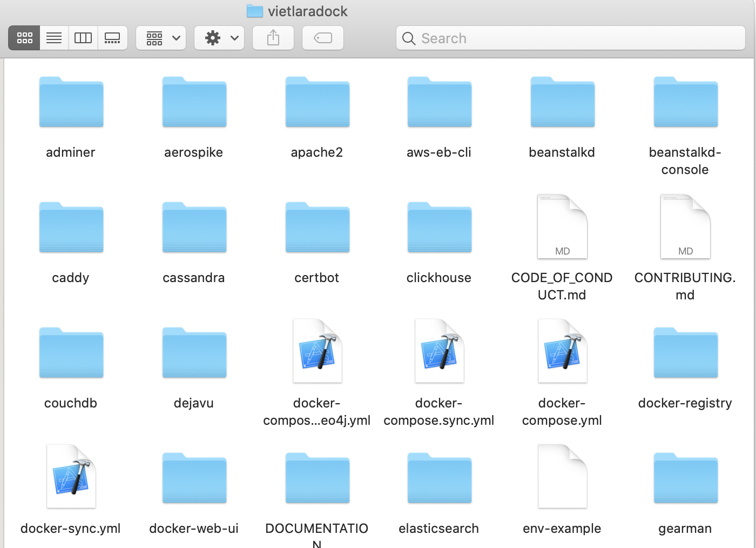Viewport: 756px width, 548px height.
Task: Select the aws-eb-cli folder icon
Action: (x=440, y=102)
